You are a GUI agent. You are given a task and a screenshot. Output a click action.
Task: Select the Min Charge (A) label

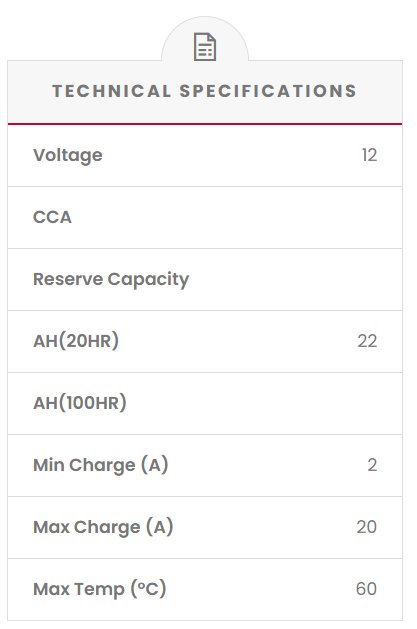click(101, 465)
